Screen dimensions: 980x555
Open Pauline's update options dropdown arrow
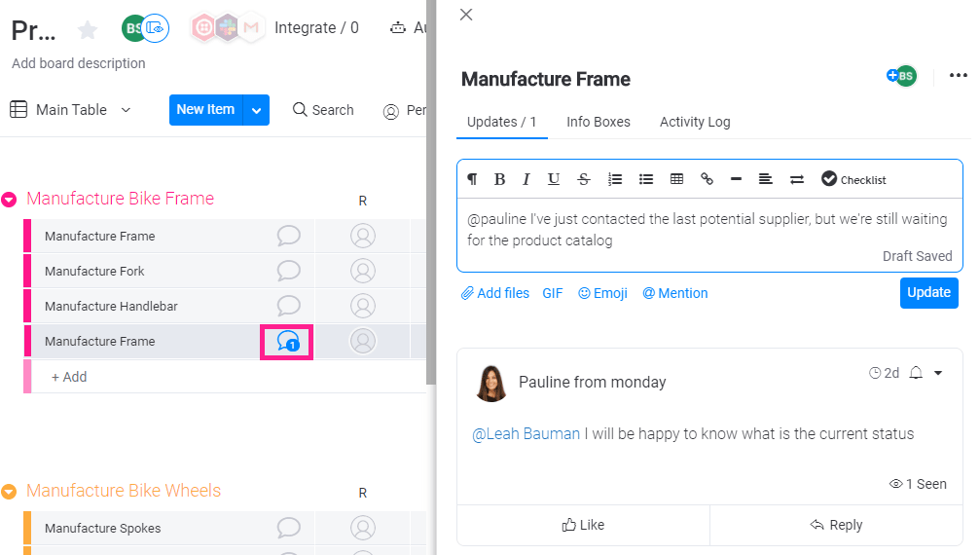click(938, 373)
